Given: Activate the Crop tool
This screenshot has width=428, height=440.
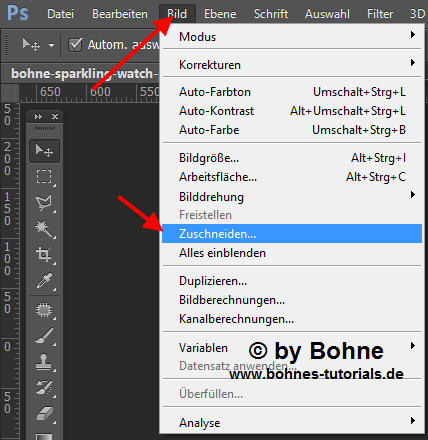Looking at the screenshot, I should click(x=44, y=254).
